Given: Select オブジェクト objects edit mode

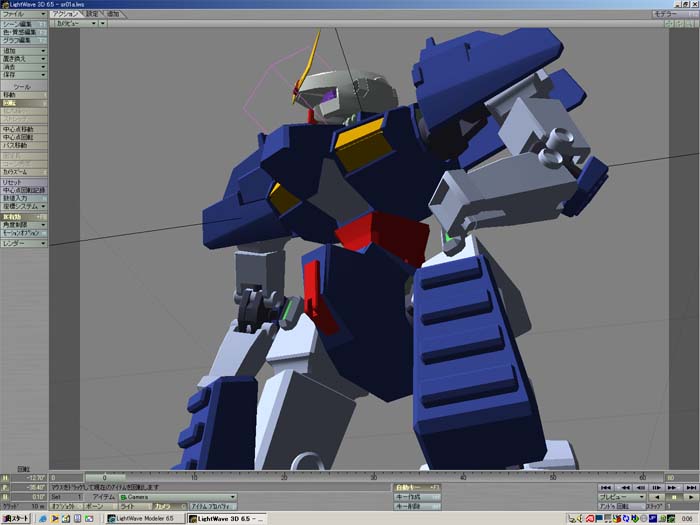Looking at the screenshot, I should pyautogui.click(x=66, y=506).
